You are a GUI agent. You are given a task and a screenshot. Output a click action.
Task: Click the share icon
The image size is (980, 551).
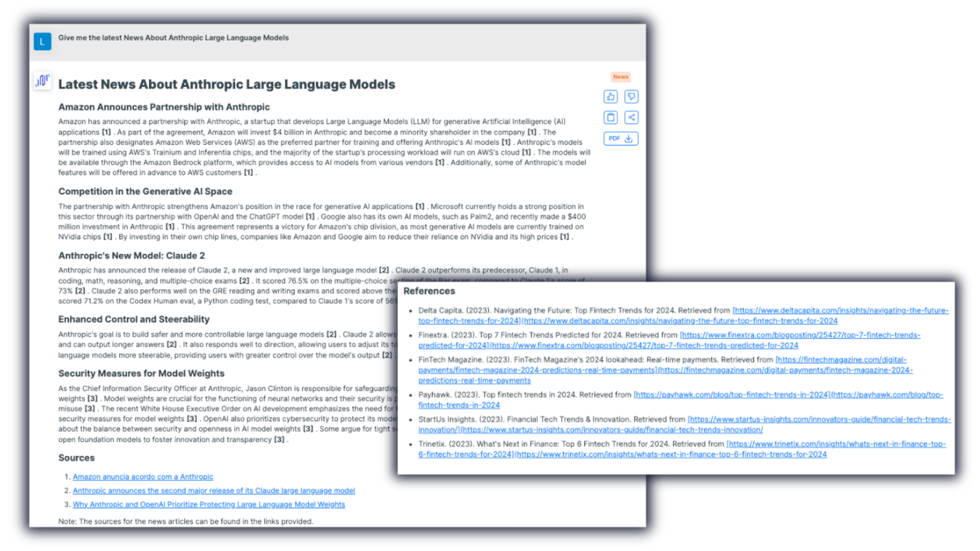631,117
